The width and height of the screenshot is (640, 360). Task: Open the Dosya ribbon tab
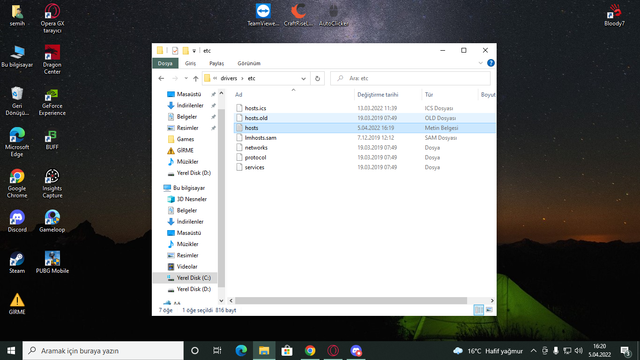(165, 63)
